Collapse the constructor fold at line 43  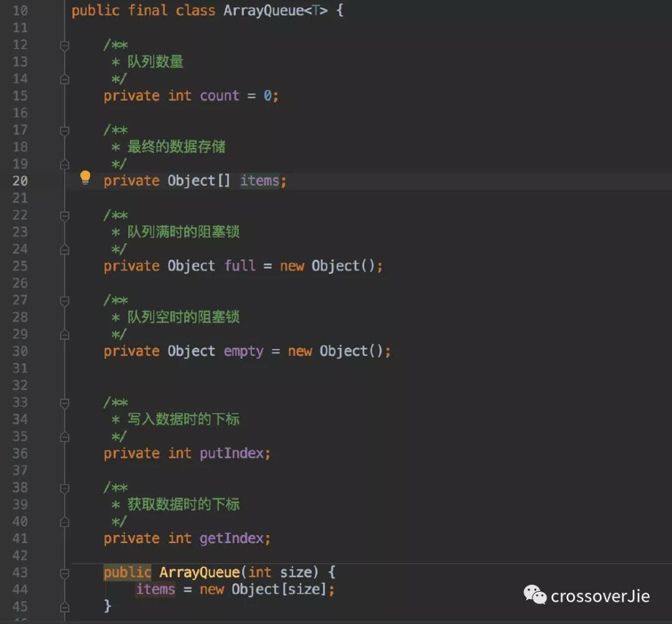tap(65, 573)
